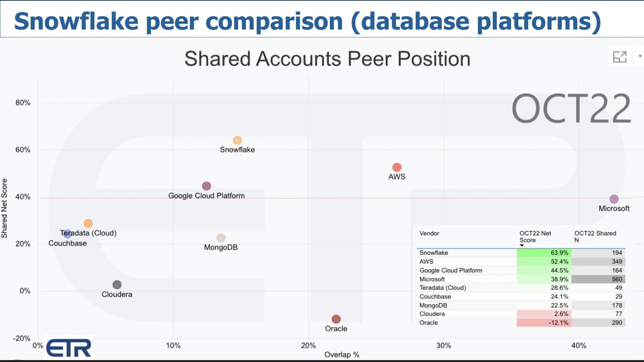
Task: Open the more options dots icon
Action: point(640,56)
